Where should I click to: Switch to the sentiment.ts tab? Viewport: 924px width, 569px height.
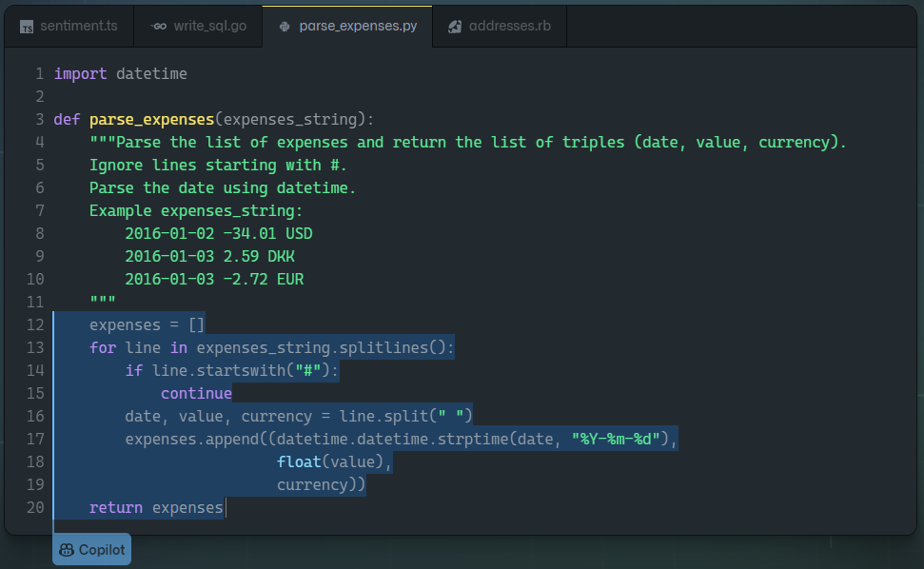coord(78,26)
